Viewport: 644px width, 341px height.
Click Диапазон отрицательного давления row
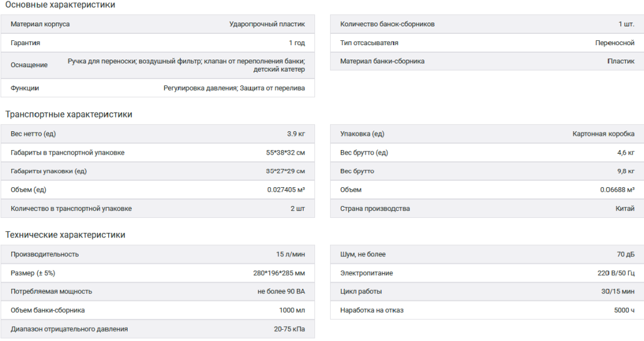[x=158, y=329]
